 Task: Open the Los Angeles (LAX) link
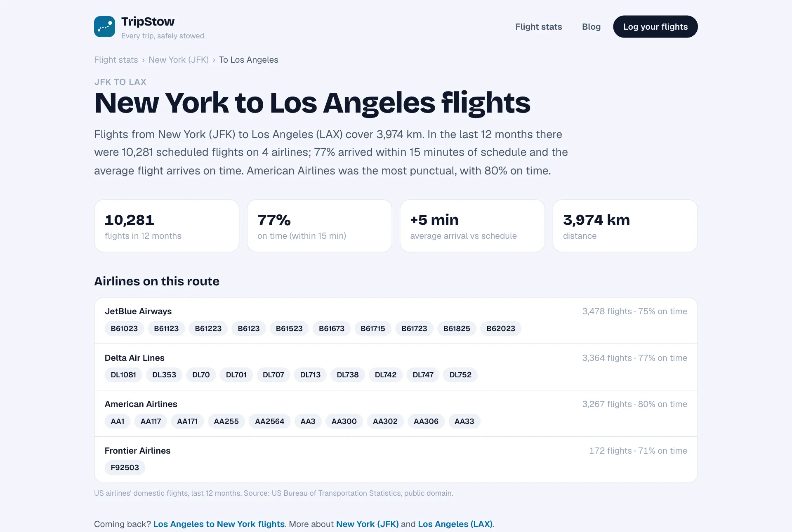click(455, 524)
